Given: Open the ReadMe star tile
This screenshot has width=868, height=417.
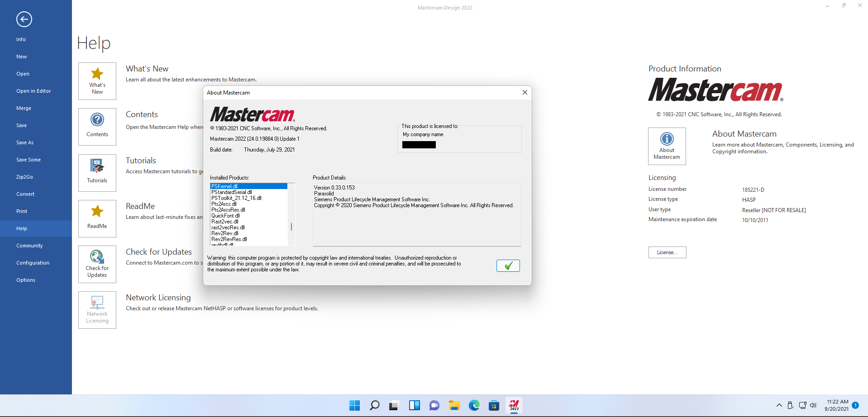Looking at the screenshot, I should pyautogui.click(x=97, y=218).
